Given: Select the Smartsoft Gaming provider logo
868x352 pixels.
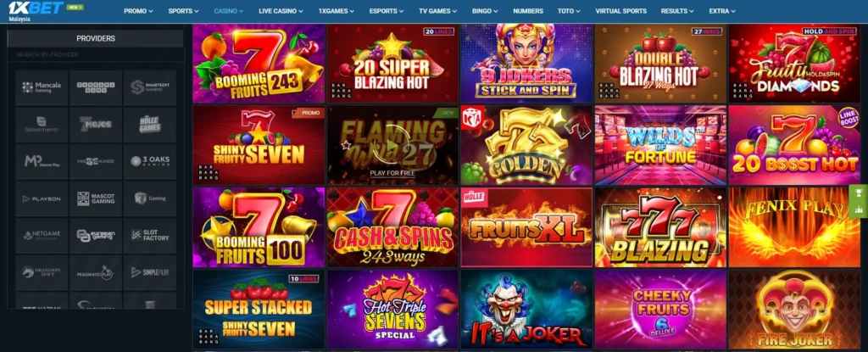Looking at the screenshot, I should (x=149, y=87).
